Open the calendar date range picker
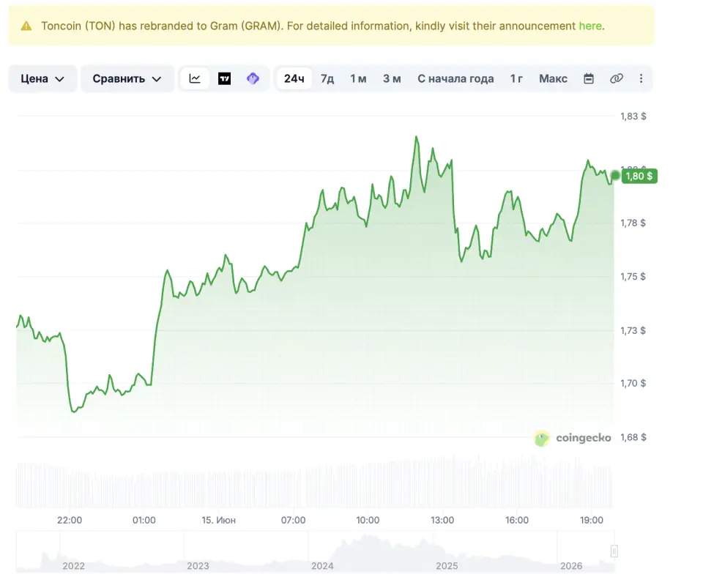This screenshot has height=588, width=703. [x=589, y=78]
